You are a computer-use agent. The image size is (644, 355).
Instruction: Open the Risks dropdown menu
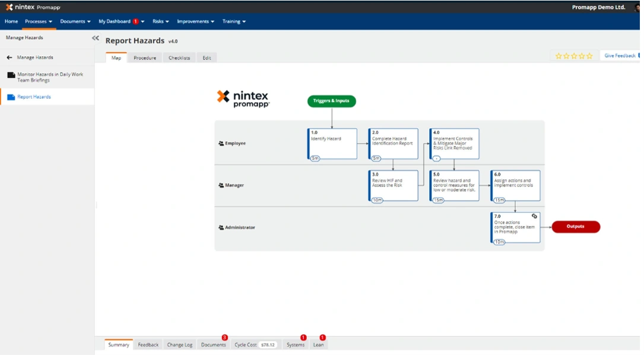coord(161,21)
